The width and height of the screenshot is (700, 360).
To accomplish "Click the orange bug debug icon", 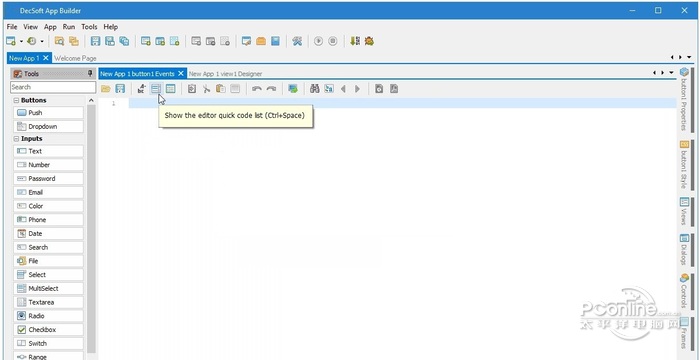I will [369, 41].
